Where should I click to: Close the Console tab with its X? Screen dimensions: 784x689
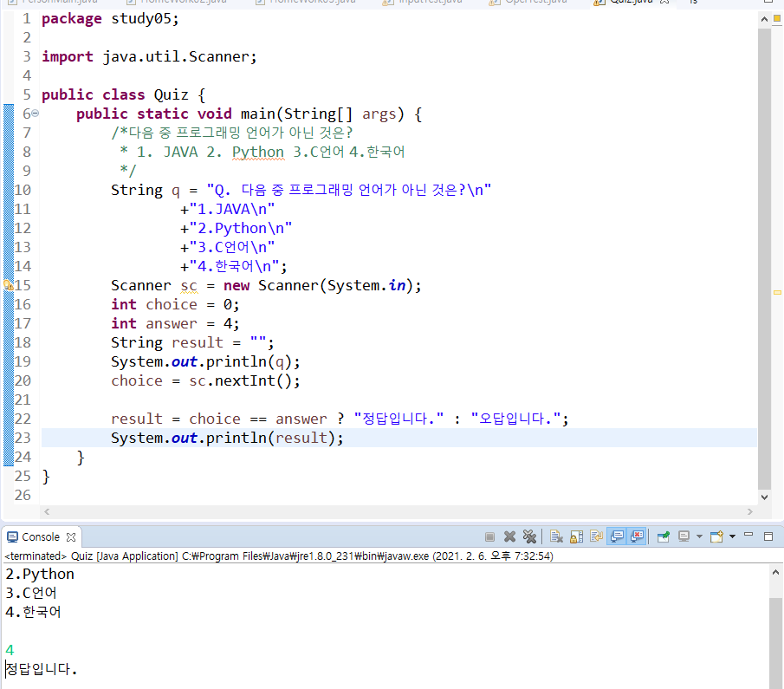[71, 537]
